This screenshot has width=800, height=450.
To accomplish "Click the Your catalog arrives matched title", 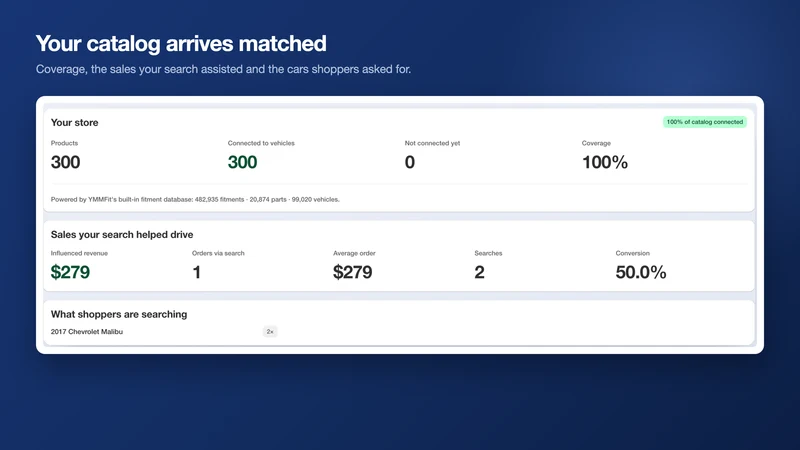I will pos(181,43).
